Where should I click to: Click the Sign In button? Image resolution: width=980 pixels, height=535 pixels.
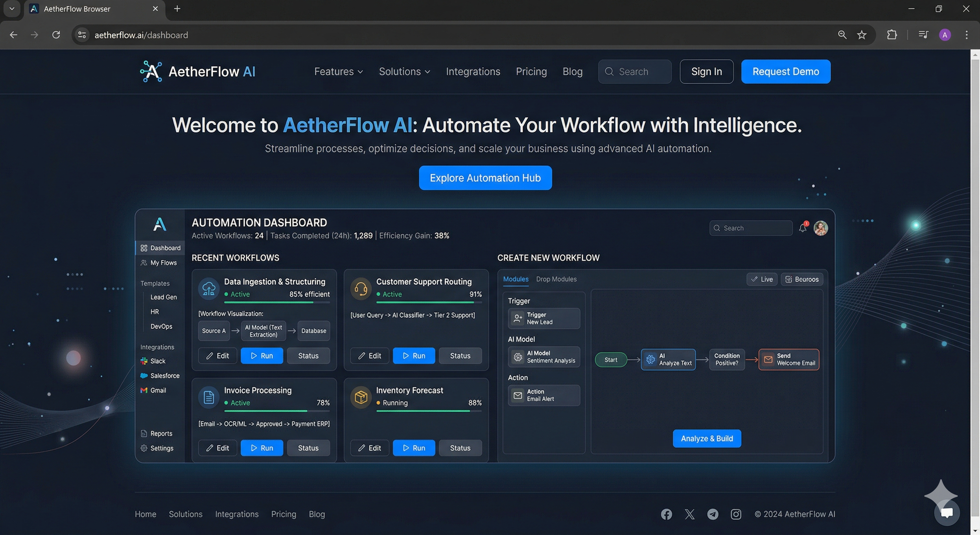[x=706, y=71]
